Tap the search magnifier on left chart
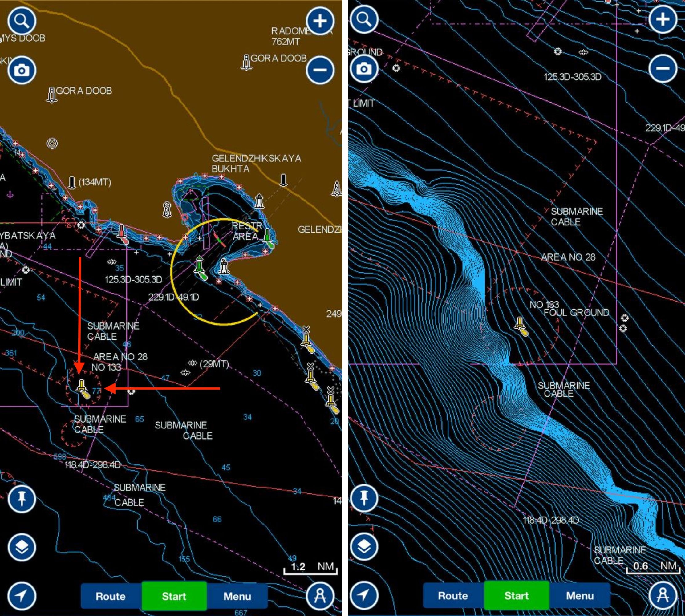 coord(22,21)
